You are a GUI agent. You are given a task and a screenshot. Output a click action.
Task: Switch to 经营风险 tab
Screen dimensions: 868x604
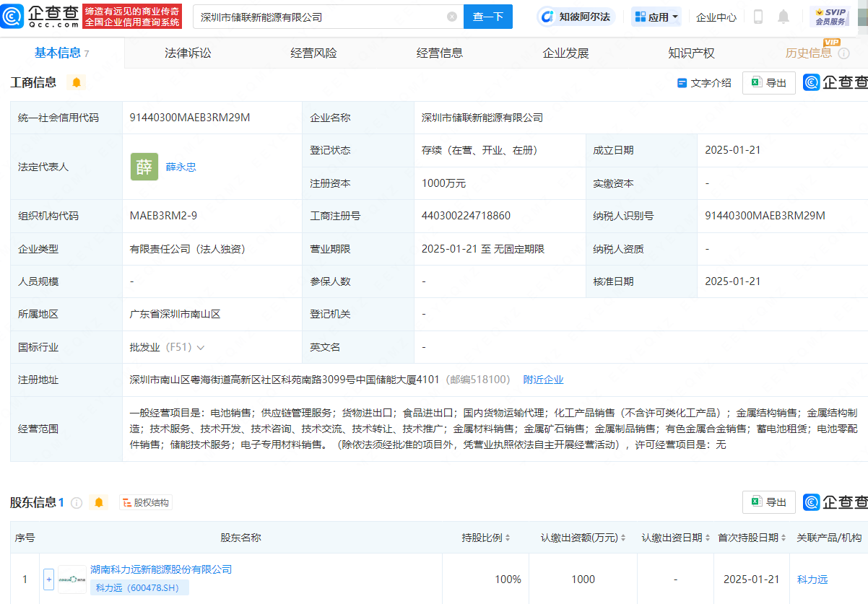coord(313,53)
